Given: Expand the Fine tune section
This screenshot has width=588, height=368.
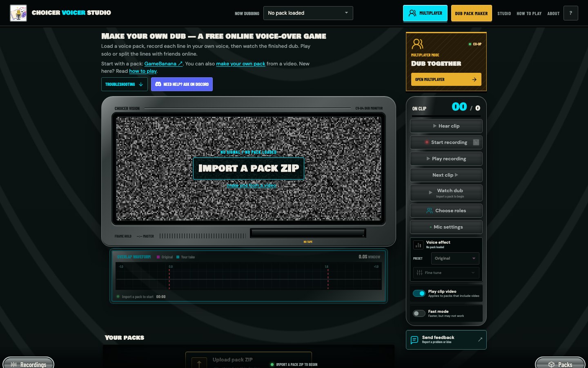Looking at the screenshot, I should tap(446, 273).
